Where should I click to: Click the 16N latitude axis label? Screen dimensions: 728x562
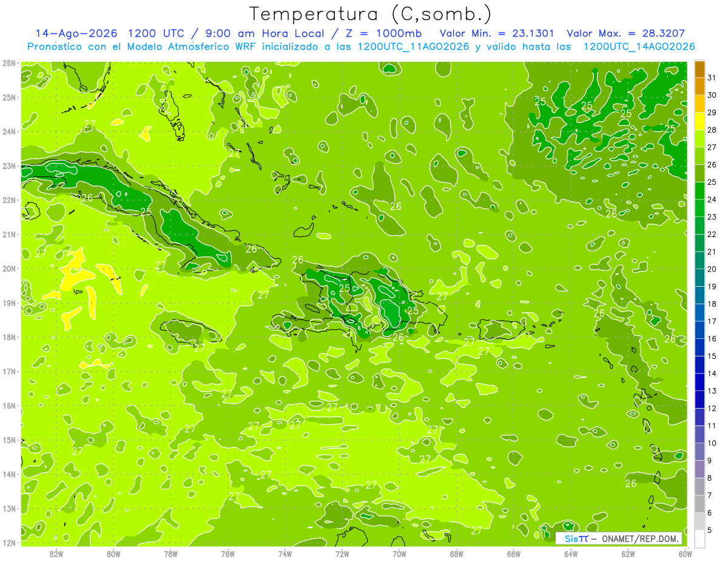[9, 406]
